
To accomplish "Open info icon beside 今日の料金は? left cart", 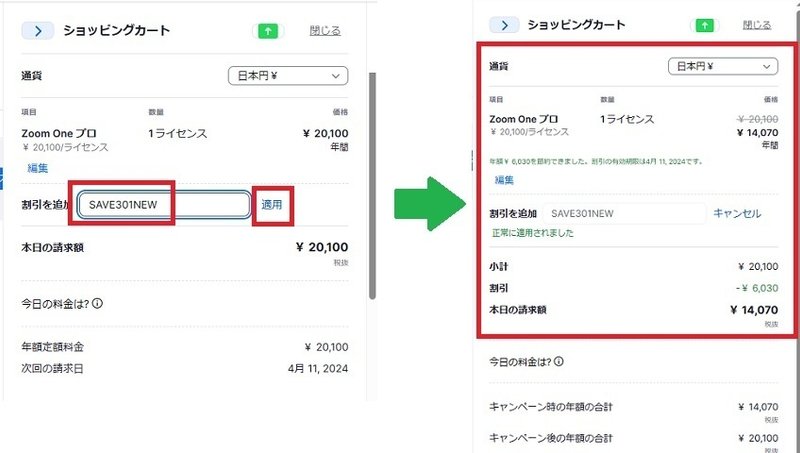I will click(97, 304).
